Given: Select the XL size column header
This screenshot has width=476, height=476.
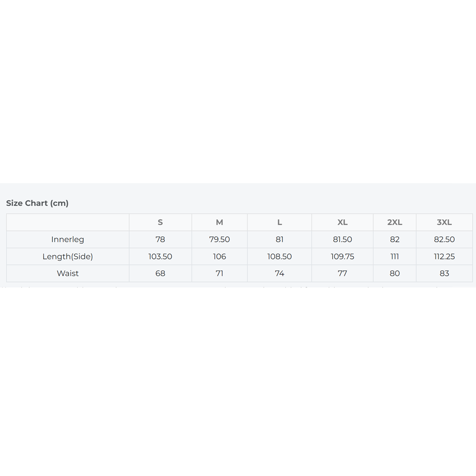Looking at the screenshot, I should point(342,222).
